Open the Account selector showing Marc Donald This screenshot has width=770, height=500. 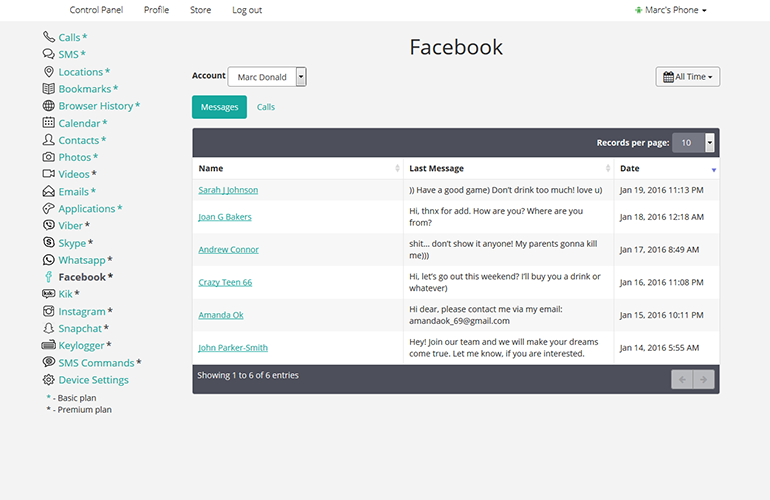point(267,77)
